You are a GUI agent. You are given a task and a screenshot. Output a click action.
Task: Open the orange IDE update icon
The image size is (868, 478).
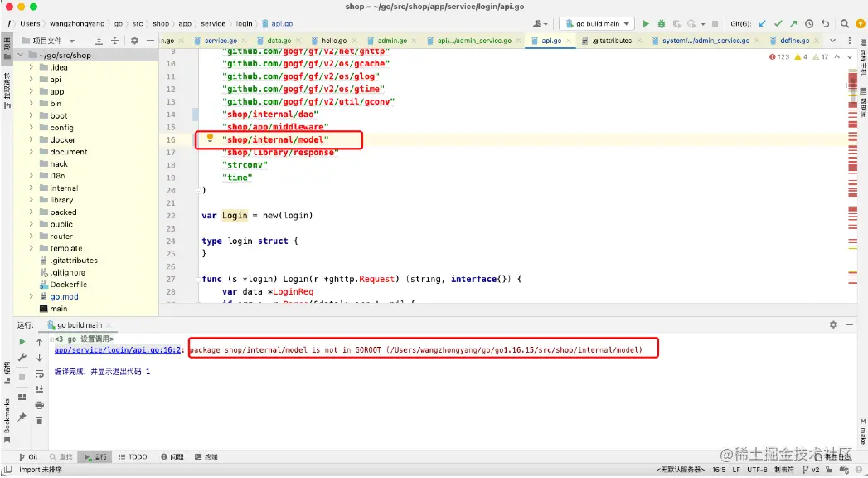[860, 24]
